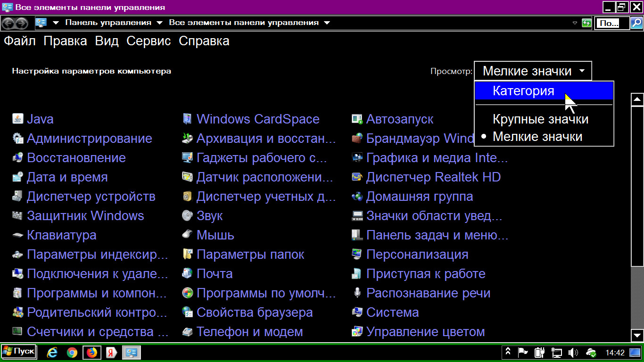Click the Администрирование icon
The image size is (644, 362).
click(17, 138)
